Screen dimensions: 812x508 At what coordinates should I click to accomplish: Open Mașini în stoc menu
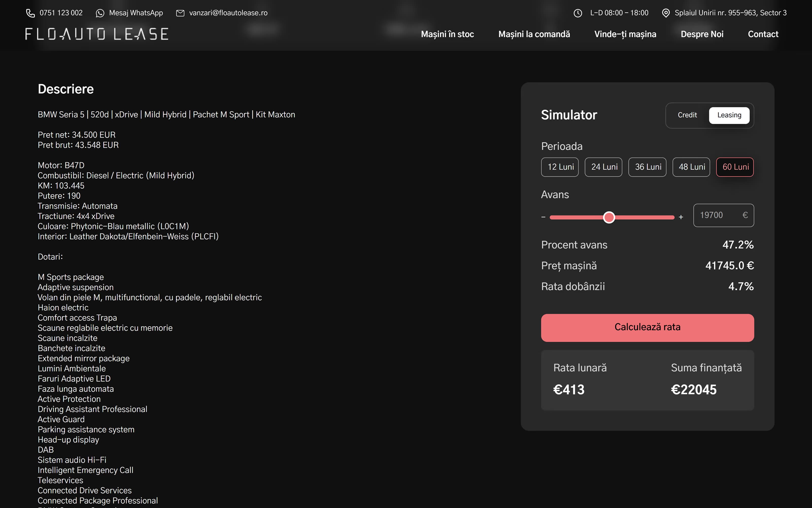(x=447, y=34)
